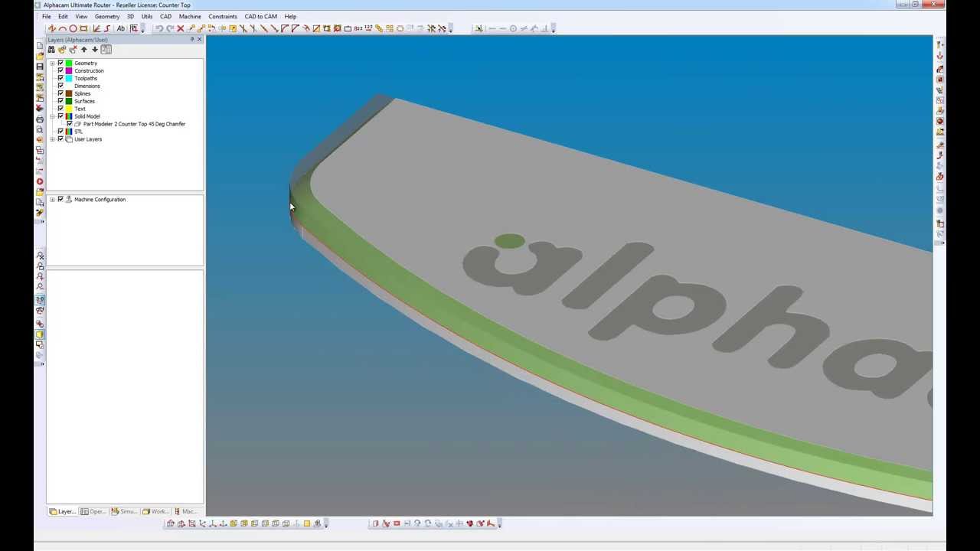Click the Print icon in left toolbar
980x551 pixels.
40,119
